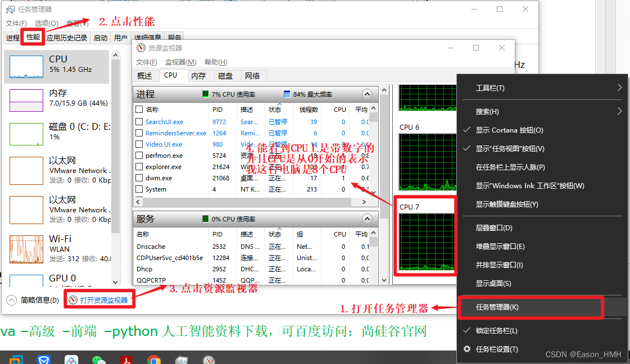Open the 概述 tab in Resource Monitor
Screen dimensions: 630x364
click(144, 76)
